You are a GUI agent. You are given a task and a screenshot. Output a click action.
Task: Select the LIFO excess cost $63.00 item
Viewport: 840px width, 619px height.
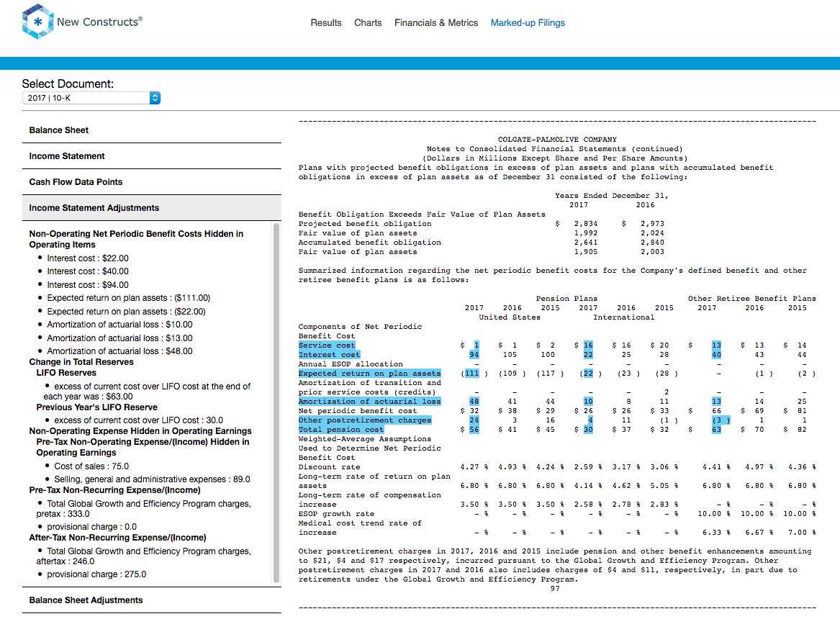(147, 392)
